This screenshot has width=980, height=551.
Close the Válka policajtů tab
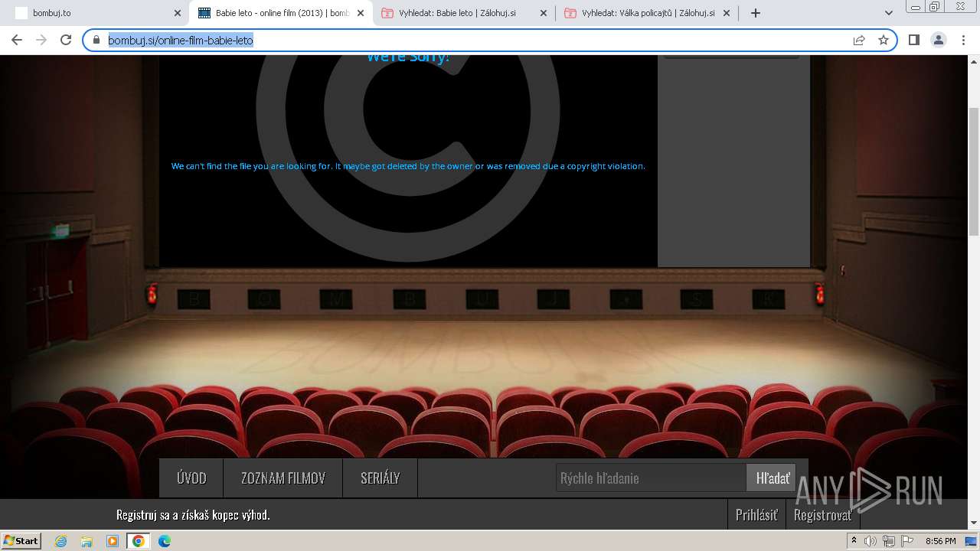coord(727,13)
